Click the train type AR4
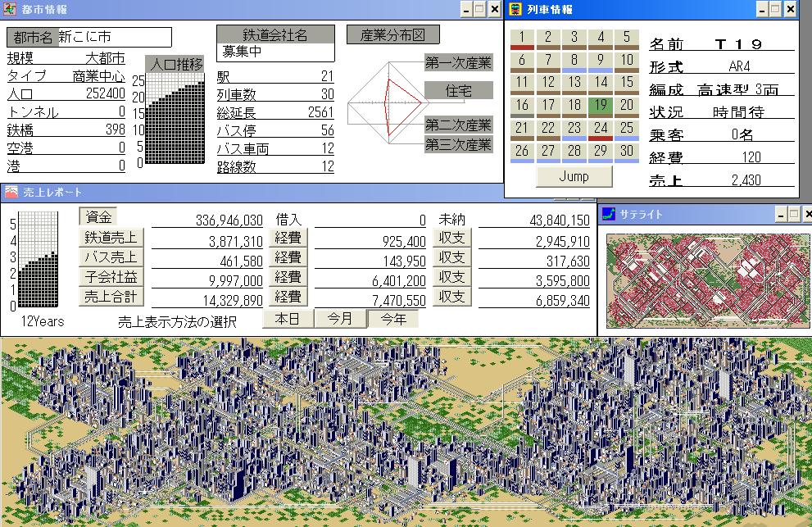Screen dimensions: 812x527 (739, 66)
